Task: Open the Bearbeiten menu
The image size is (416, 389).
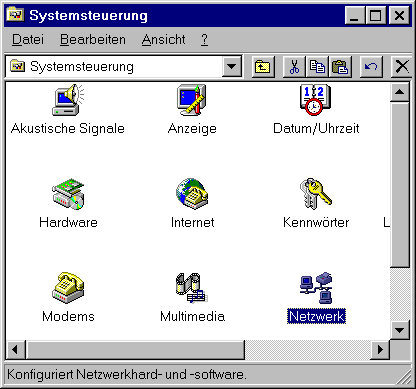Action: tap(93, 40)
